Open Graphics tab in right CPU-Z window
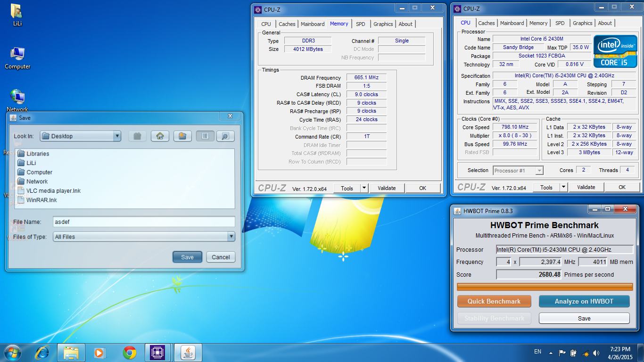The height and width of the screenshot is (362, 644). click(x=583, y=23)
